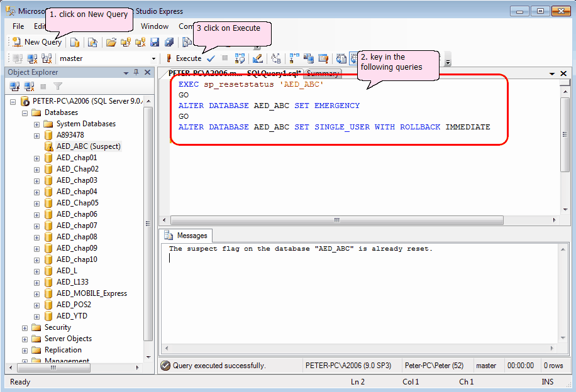This screenshot has width=576, height=392.
Task: Open the active documents dropdown arrow in editor
Action: tap(551, 73)
